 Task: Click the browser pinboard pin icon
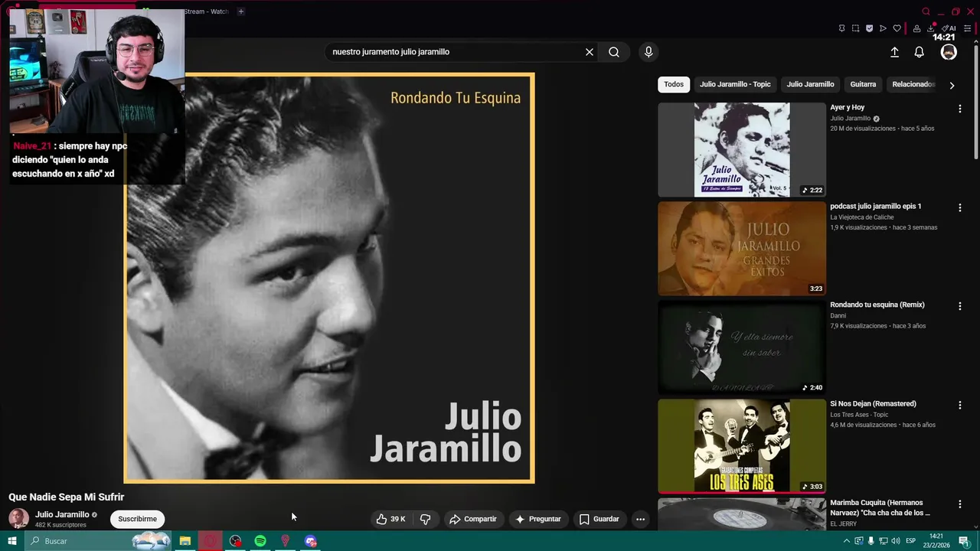tap(841, 28)
